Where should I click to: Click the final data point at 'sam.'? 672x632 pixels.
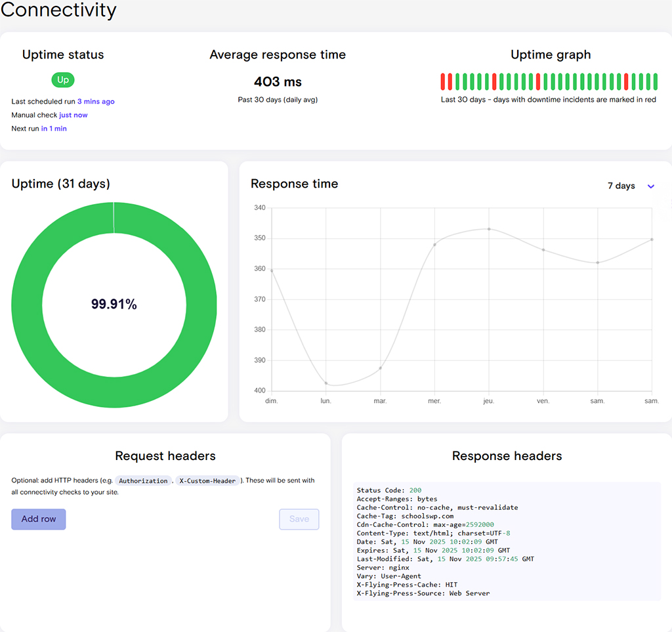650,240
